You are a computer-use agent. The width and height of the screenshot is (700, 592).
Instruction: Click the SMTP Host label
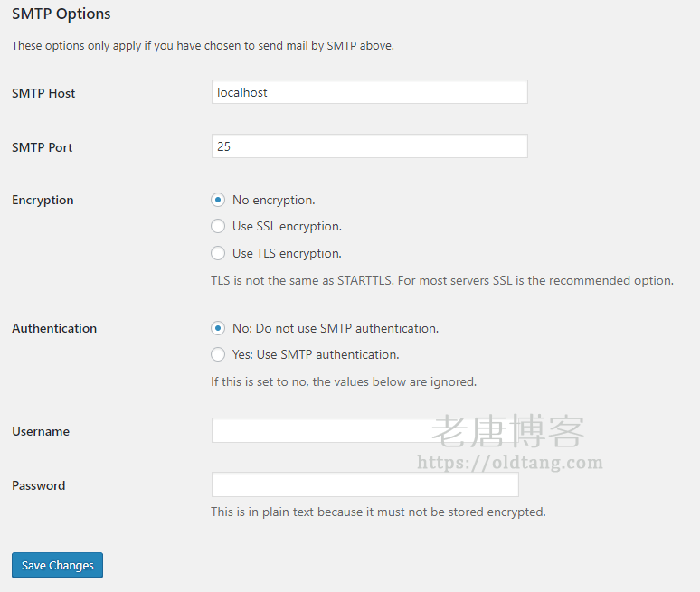[43, 93]
